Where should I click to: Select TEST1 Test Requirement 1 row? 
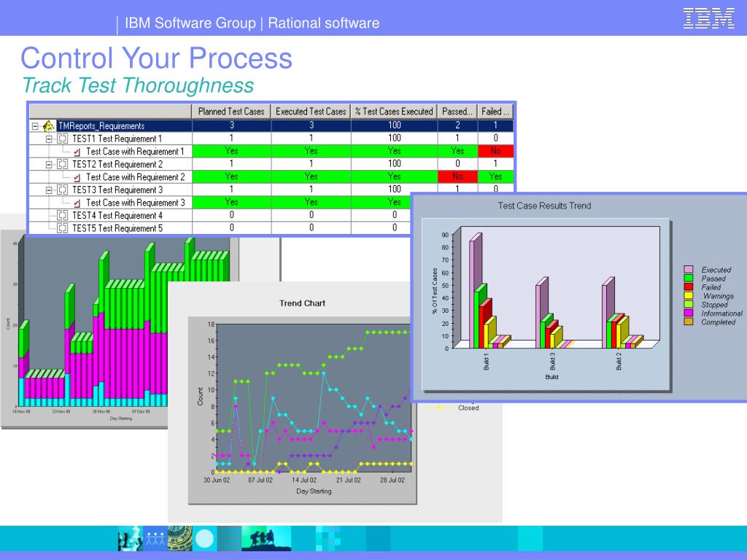pos(271,139)
